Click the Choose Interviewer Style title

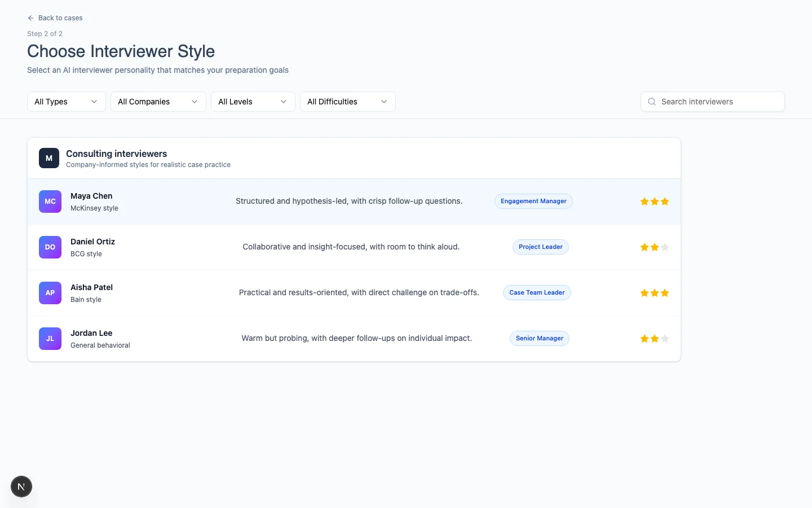121,51
